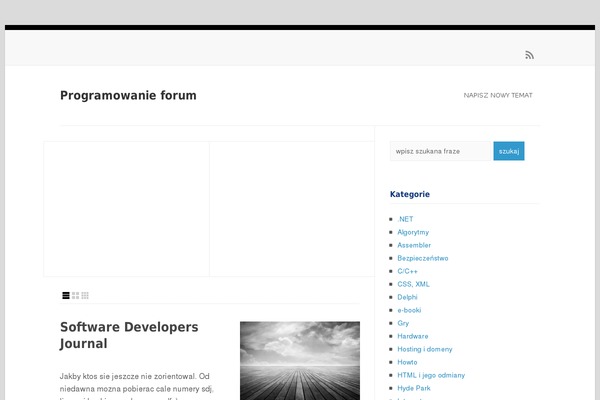
Task: Focus the search phrase input field
Action: click(x=441, y=151)
